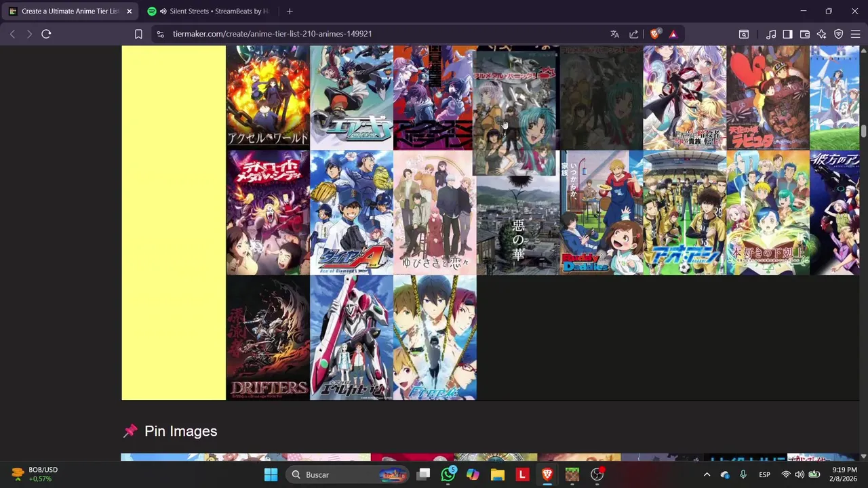
Task: Select the Drifters anime poster
Action: tap(268, 338)
